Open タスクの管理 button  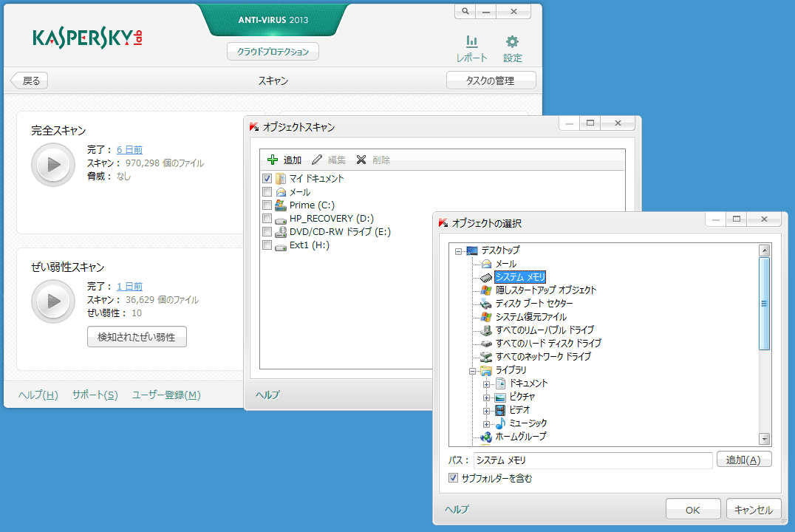point(491,81)
